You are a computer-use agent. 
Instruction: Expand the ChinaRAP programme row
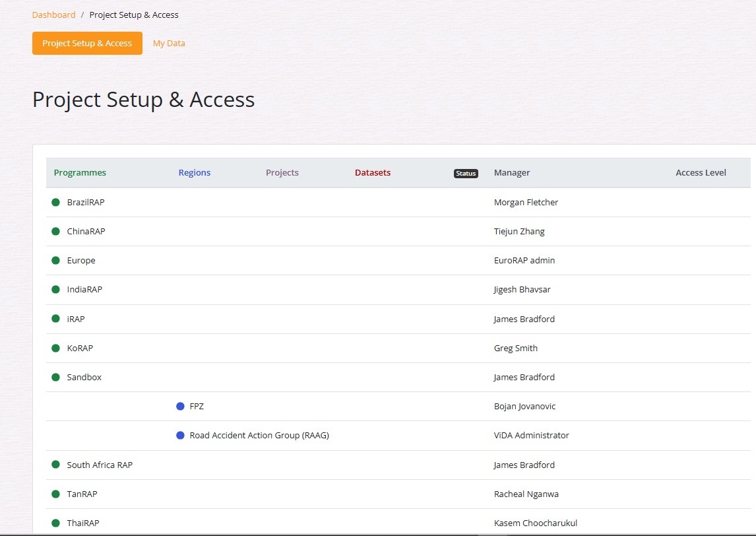pos(86,231)
